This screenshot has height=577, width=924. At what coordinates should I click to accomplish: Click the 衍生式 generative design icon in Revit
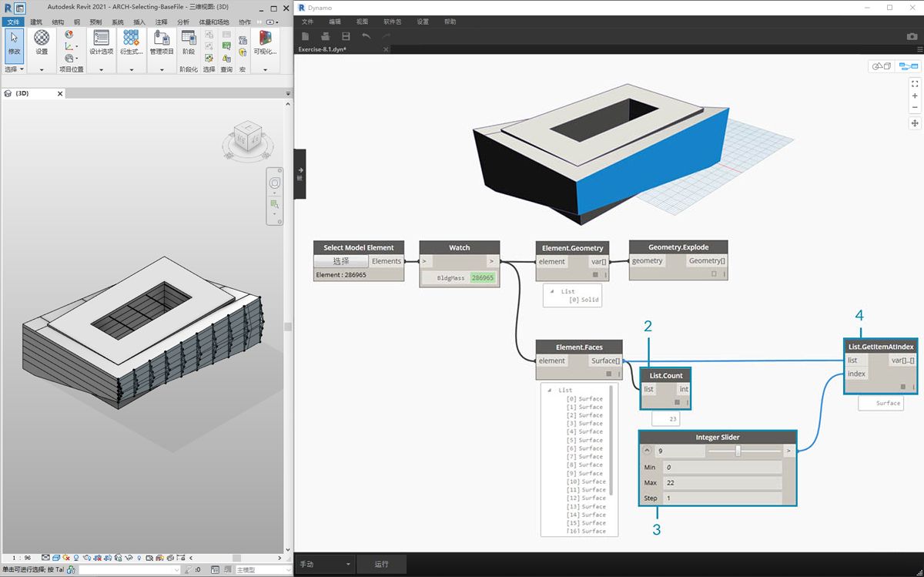[x=132, y=43]
